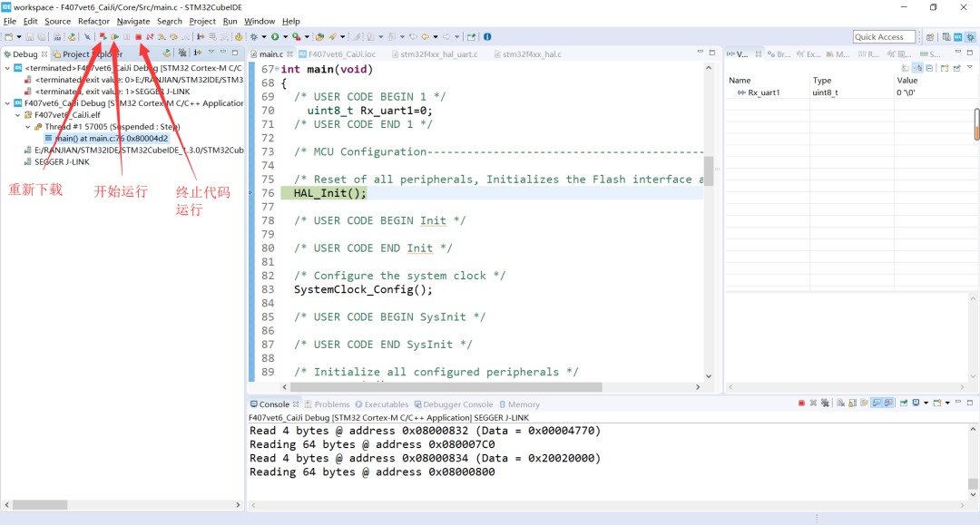Viewport: 980px width, 525px height.
Task: Toggle Show Type Names in Variables view
Action: click(x=906, y=68)
